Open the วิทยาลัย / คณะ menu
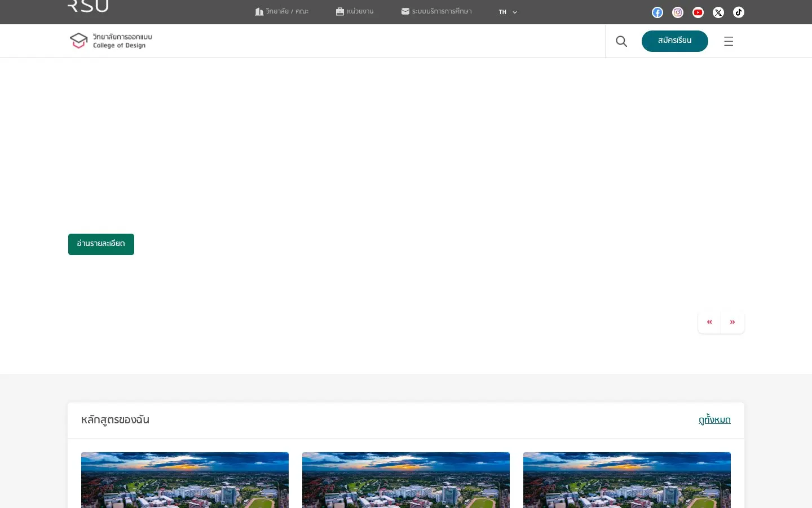 281,11
